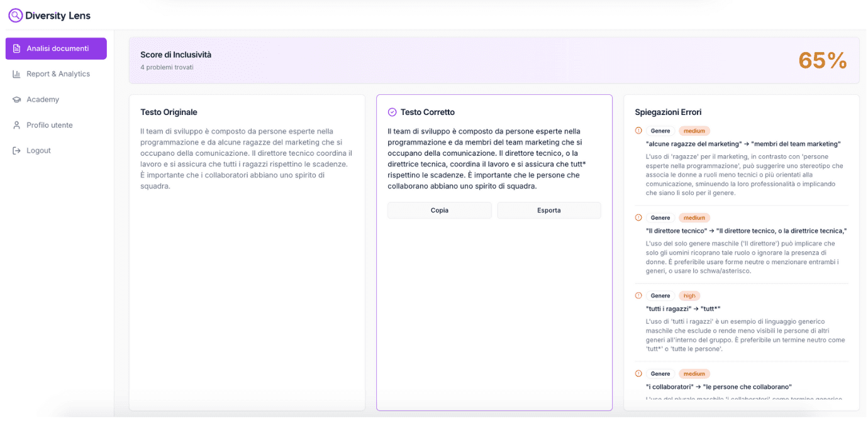
Task: Click the "Il direttore tecnico" correction title
Action: click(746, 231)
